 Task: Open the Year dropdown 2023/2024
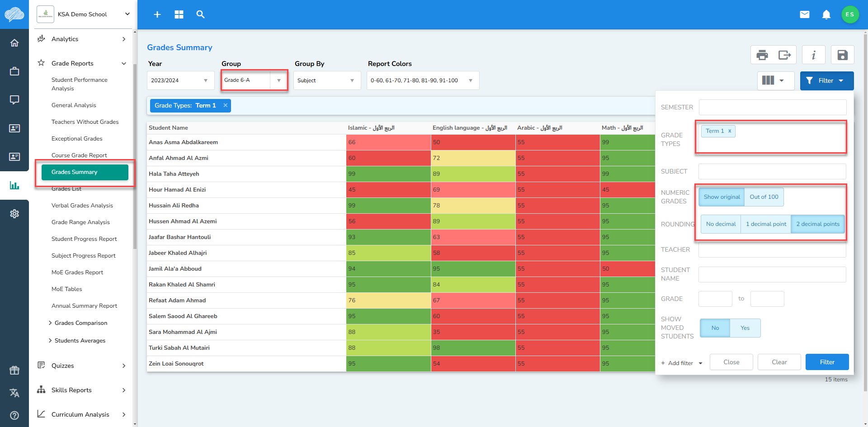pos(180,80)
